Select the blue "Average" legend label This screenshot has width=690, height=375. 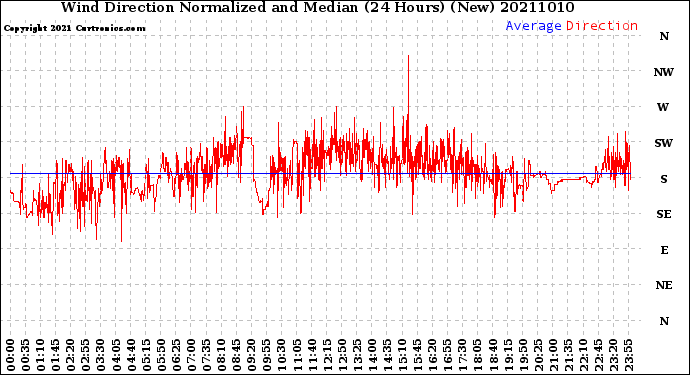click(533, 26)
